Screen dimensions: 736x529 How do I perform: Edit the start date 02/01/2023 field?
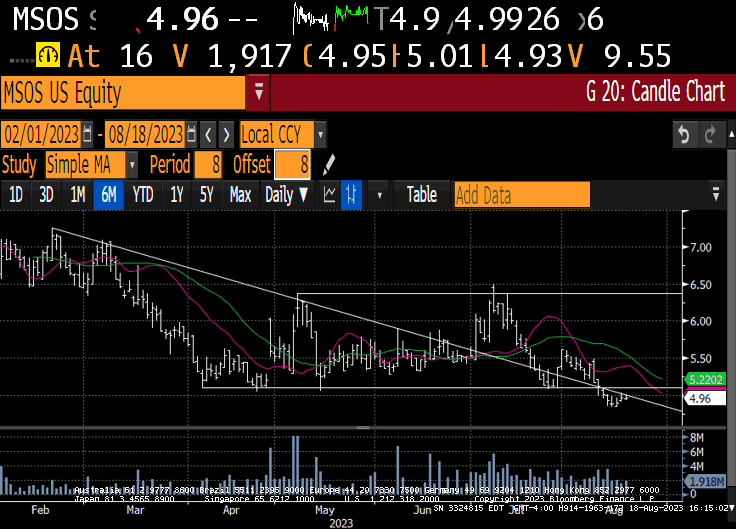click(x=41, y=135)
